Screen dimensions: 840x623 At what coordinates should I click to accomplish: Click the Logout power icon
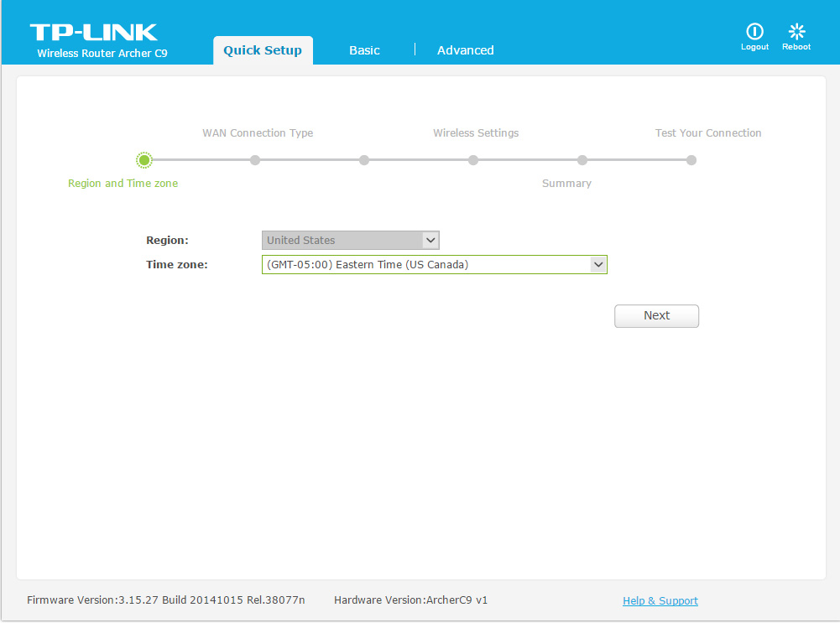pyautogui.click(x=754, y=32)
